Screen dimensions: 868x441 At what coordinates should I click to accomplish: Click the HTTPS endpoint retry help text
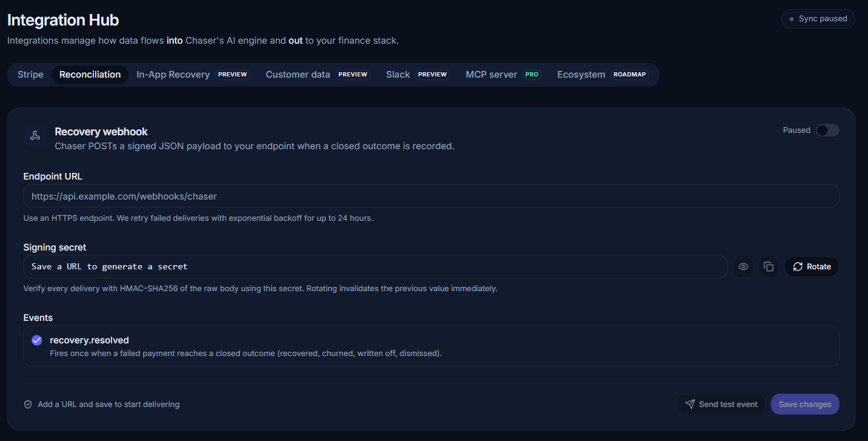point(198,218)
